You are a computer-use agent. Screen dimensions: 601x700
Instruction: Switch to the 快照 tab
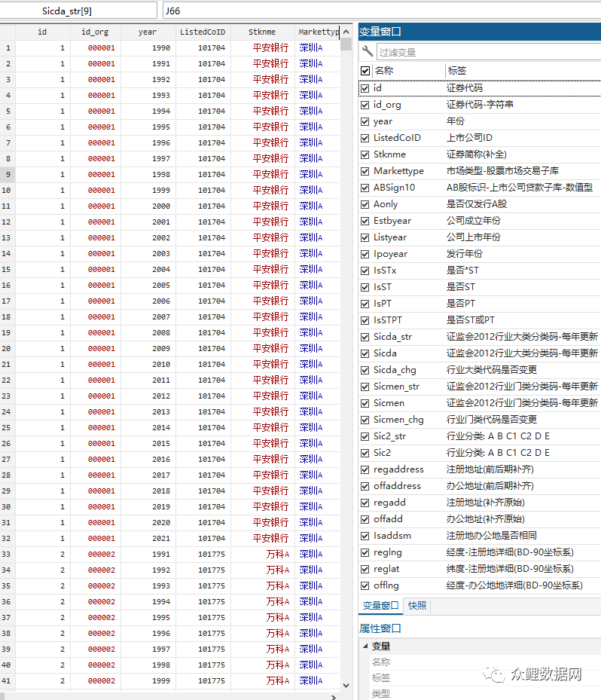tap(417, 606)
